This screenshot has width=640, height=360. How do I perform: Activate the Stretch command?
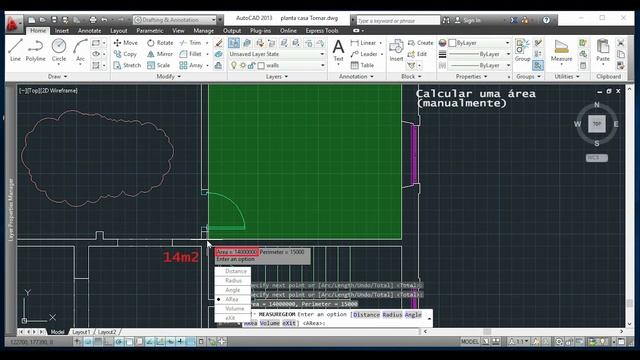(127, 65)
